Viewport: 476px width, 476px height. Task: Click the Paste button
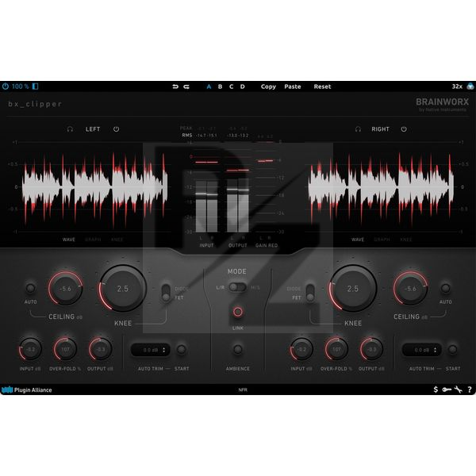293,86
